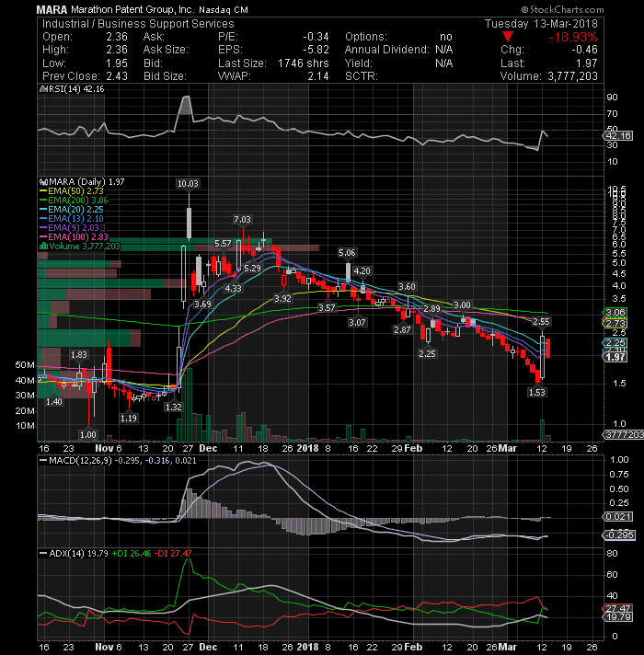Click the tall volume bar at Nov 27
644x655 pixels.
(189, 405)
